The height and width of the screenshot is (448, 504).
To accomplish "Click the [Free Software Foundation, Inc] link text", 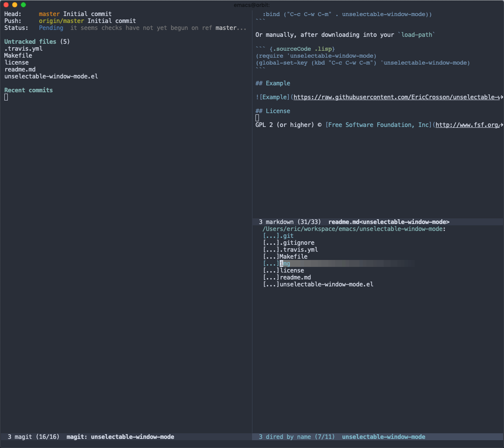I will click(378, 125).
